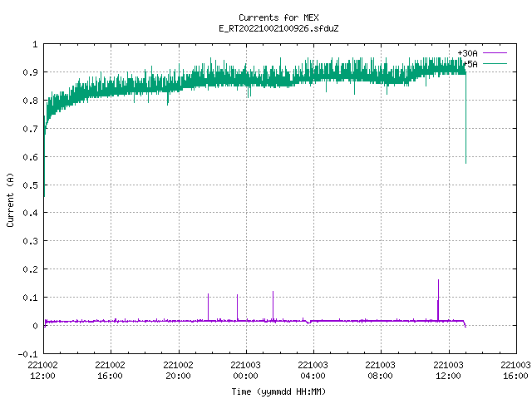Click the y-axis tick label 0.9
Image resolution: width=532 pixels, height=399 pixels.
30,72
